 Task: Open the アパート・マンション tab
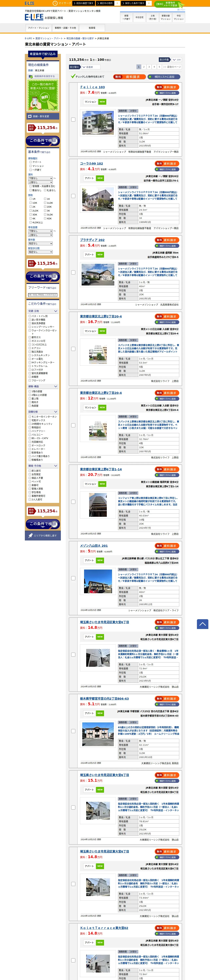click(38, 28)
